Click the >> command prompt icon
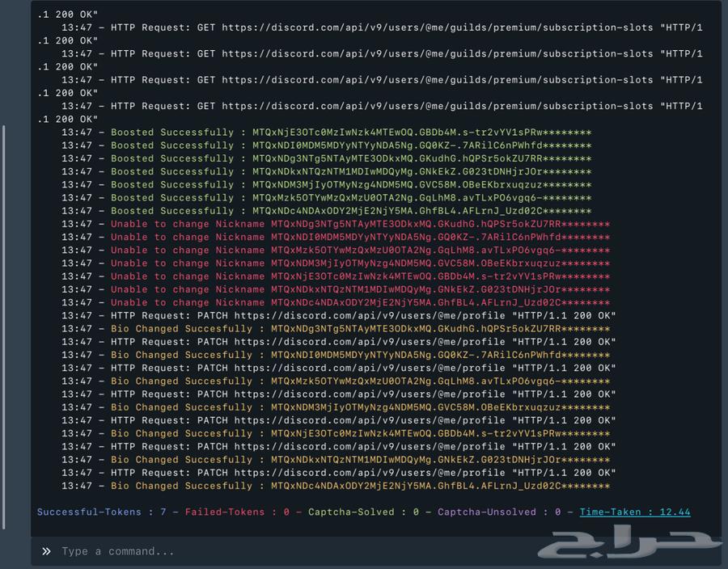Screen dimensions: 728x569 coord(46,551)
